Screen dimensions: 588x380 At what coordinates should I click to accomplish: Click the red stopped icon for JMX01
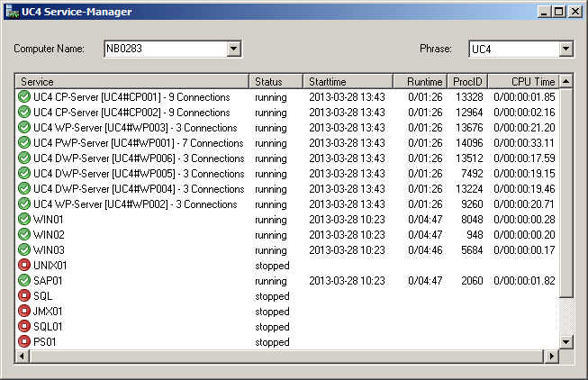(x=24, y=312)
